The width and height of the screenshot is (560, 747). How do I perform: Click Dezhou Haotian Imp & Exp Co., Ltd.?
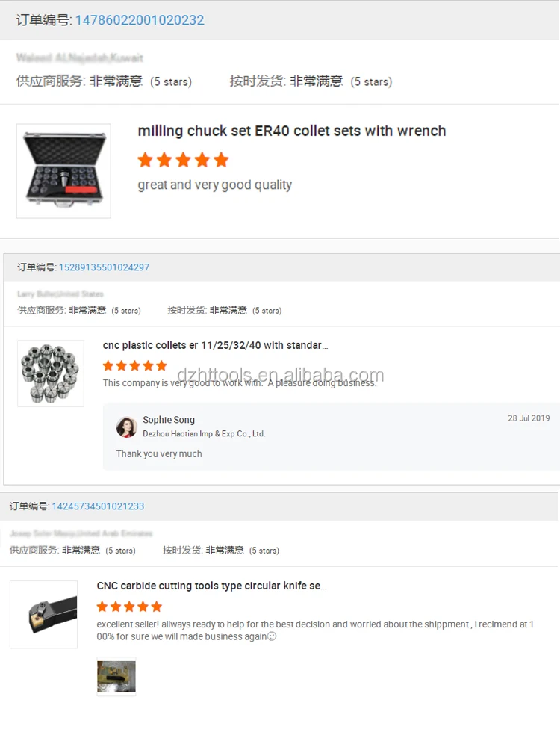coord(204,433)
